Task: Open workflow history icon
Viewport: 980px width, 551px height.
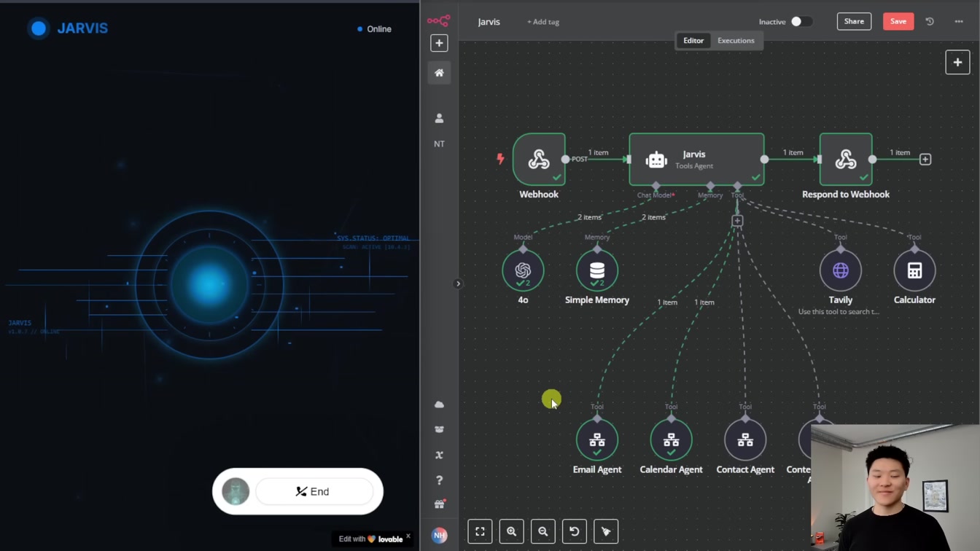Action: pyautogui.click(x=930, y=22)
